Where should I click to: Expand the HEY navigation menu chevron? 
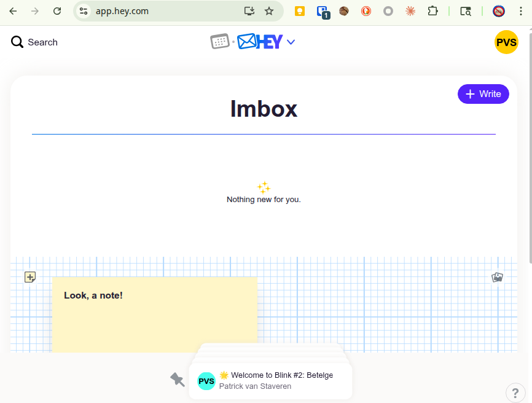[291, 42]
